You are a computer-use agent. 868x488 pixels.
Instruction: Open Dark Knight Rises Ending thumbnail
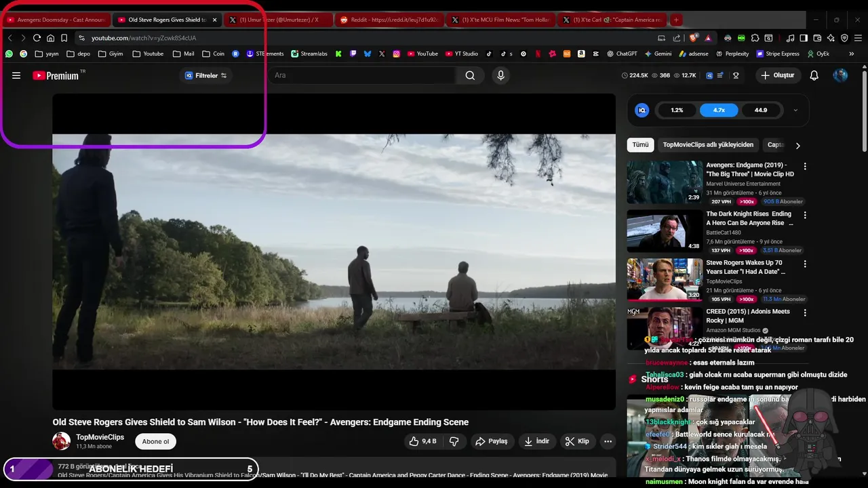point(665,230)
